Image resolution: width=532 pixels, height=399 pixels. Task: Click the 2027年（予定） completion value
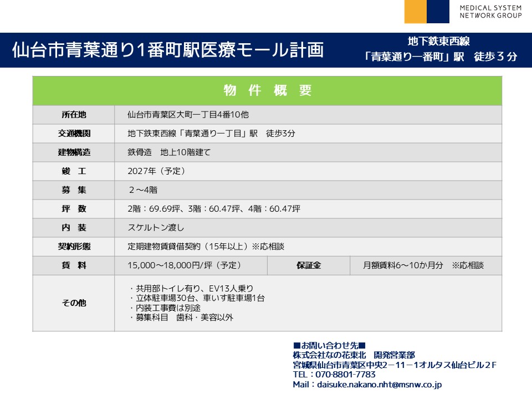click(x=156, y=171)
